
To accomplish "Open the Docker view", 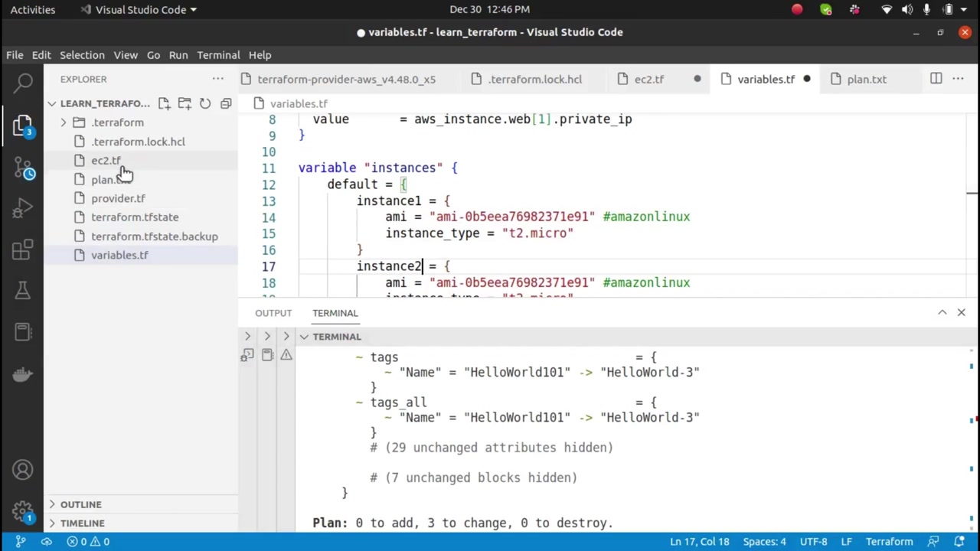I will (23, 373).
